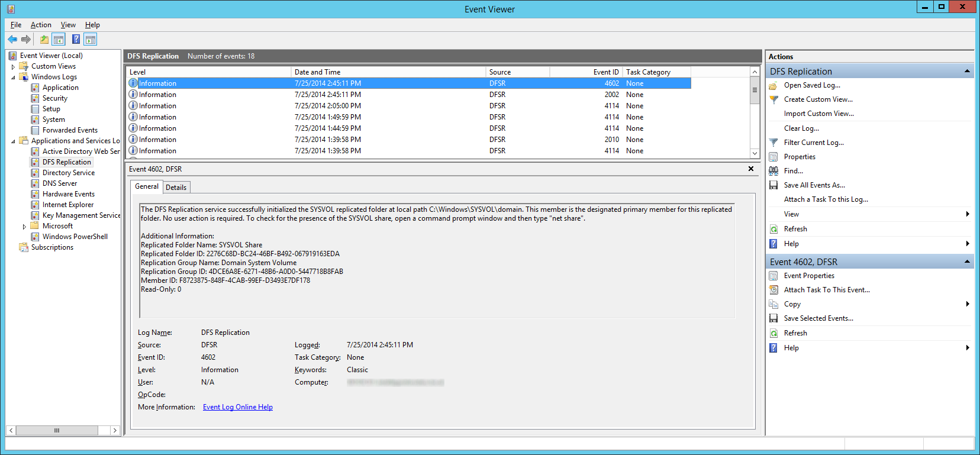
Task: Click Help icon under Event 4602 section
Action: tap(773, 348)
